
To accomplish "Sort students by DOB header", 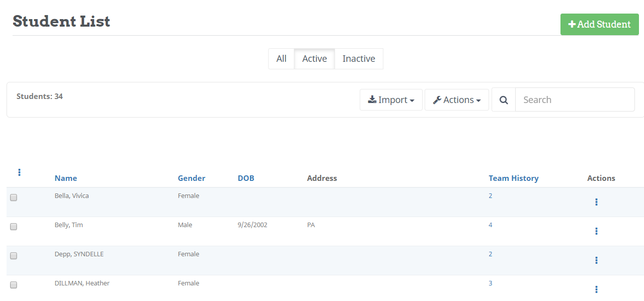I will (x=246, y=178).
